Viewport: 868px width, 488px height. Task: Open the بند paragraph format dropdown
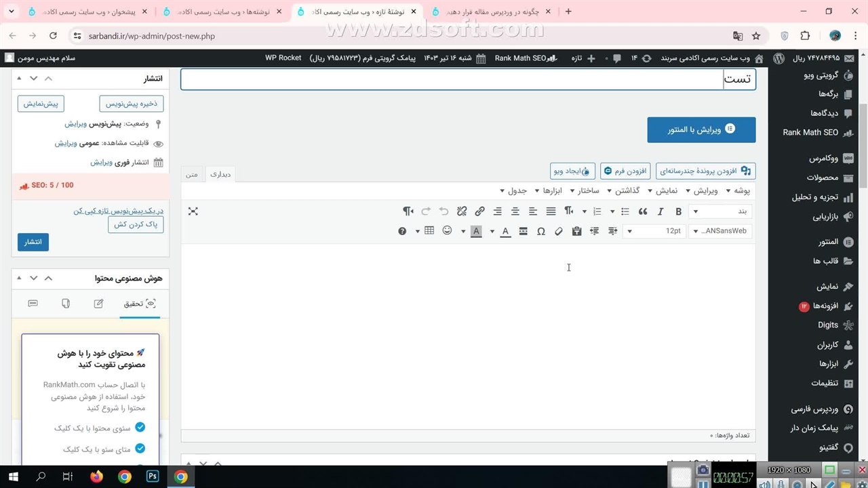[720, 211]
